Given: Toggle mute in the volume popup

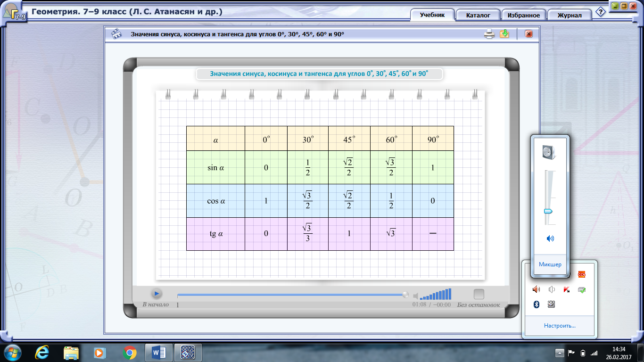Looking at the screenshot, I should tap(550, 239).
